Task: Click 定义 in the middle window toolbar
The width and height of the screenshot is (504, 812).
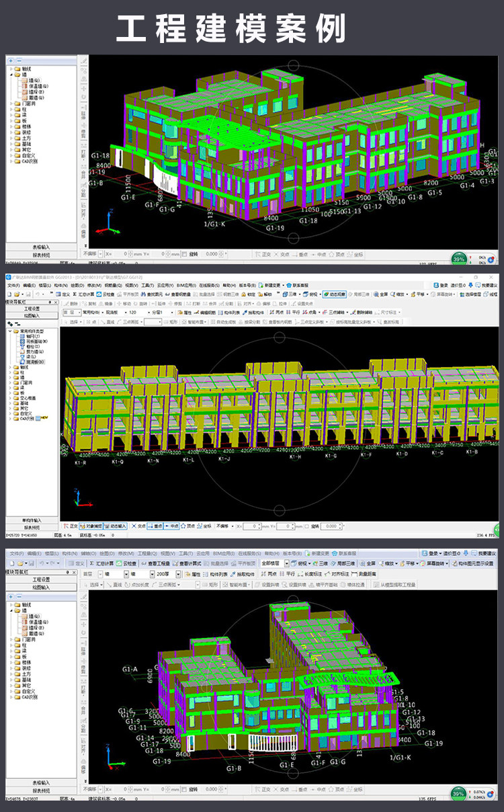Action: (64, 294)
